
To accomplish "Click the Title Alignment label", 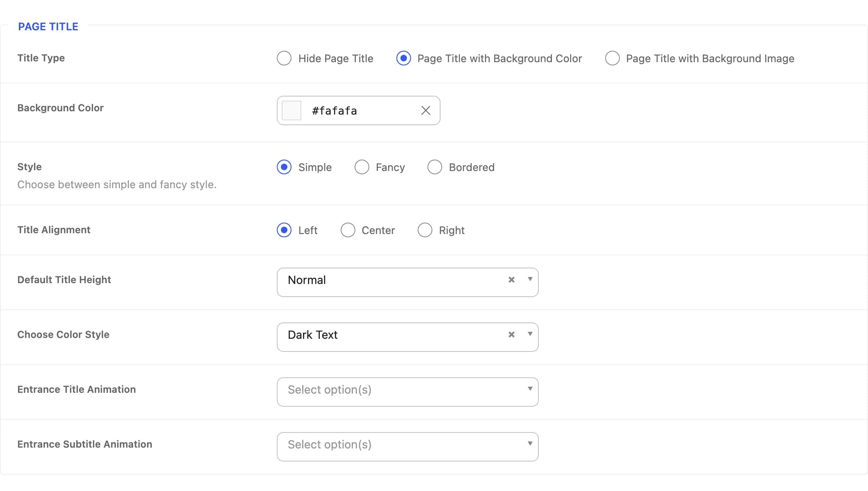I will click(x=54, y=230).
